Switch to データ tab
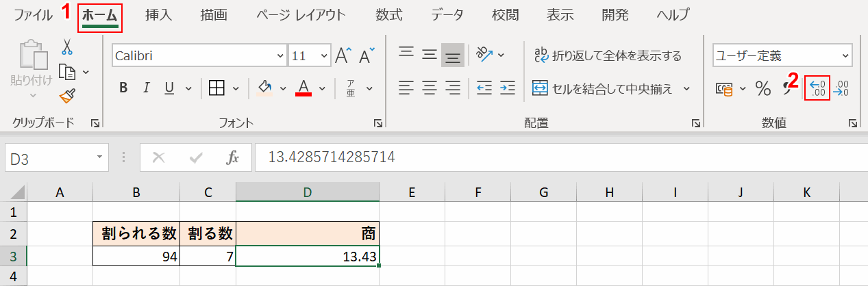The width and height of the screenshot is (868, 286). (447, 14)
